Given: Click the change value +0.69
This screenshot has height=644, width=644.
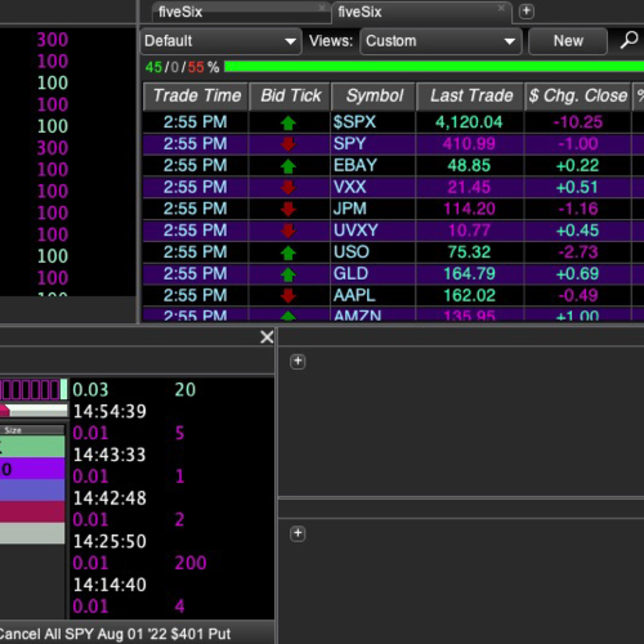Looking at the screenshot, I should (x=578, y=274).
